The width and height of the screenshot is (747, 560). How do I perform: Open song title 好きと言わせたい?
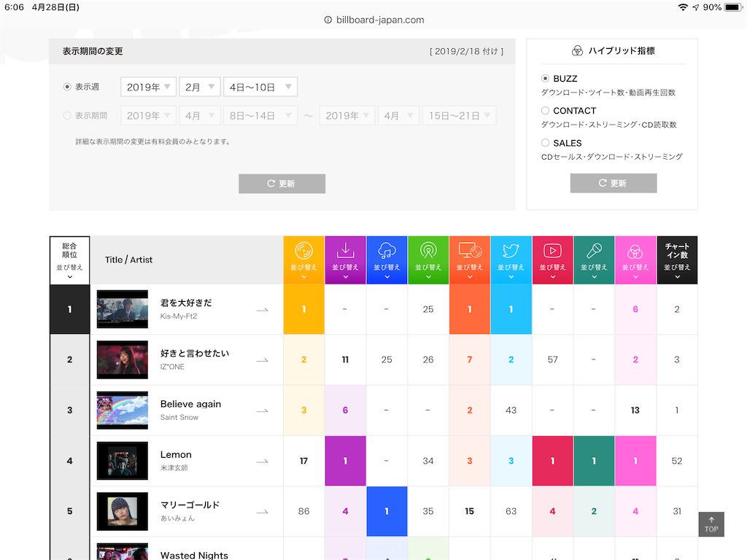tap(194, 354)
